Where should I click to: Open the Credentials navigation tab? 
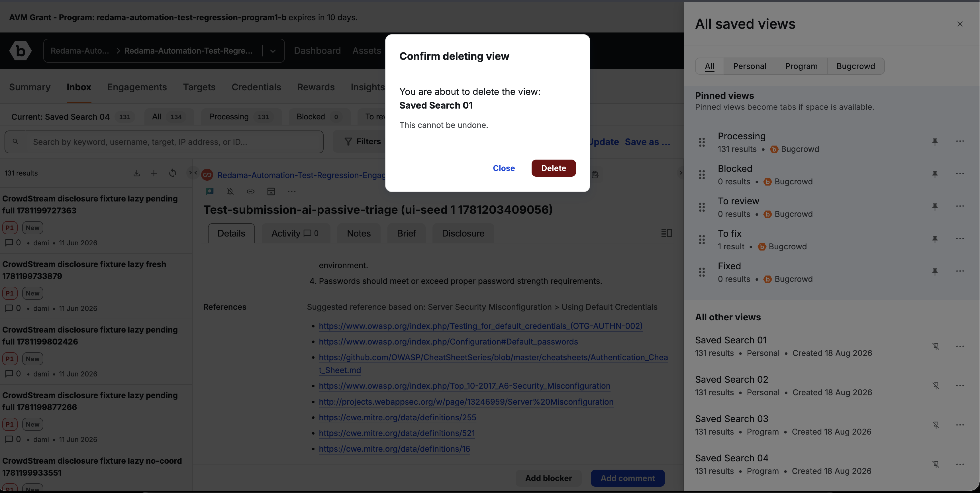[256, 87]
